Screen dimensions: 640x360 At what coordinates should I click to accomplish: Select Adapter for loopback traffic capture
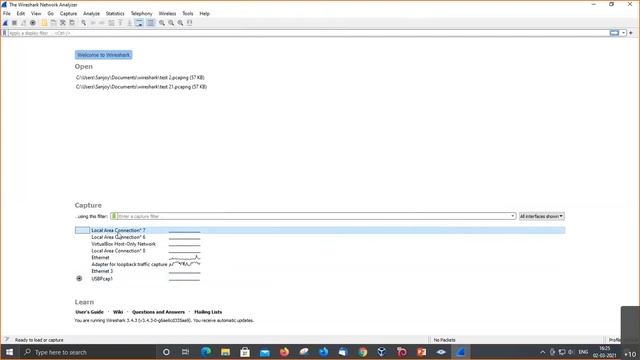320,264
